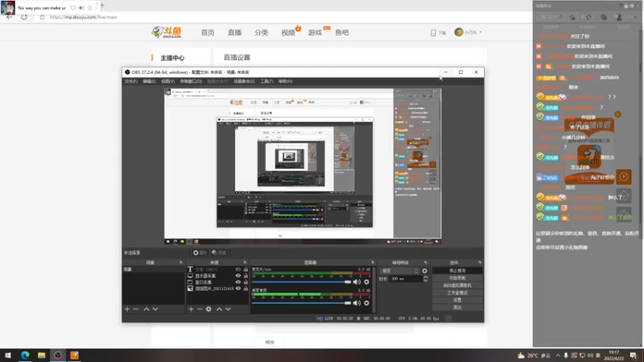Open 视图(V) menu in OBS
This screenshot has width=644, height=362.
pyautogui.click(x=168, y=81)
